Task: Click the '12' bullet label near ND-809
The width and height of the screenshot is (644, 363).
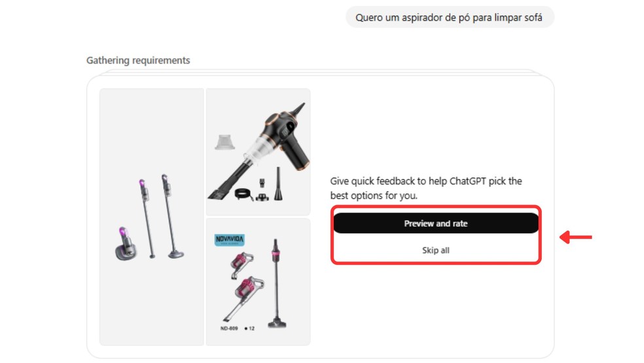Action: tap(250, 328)
